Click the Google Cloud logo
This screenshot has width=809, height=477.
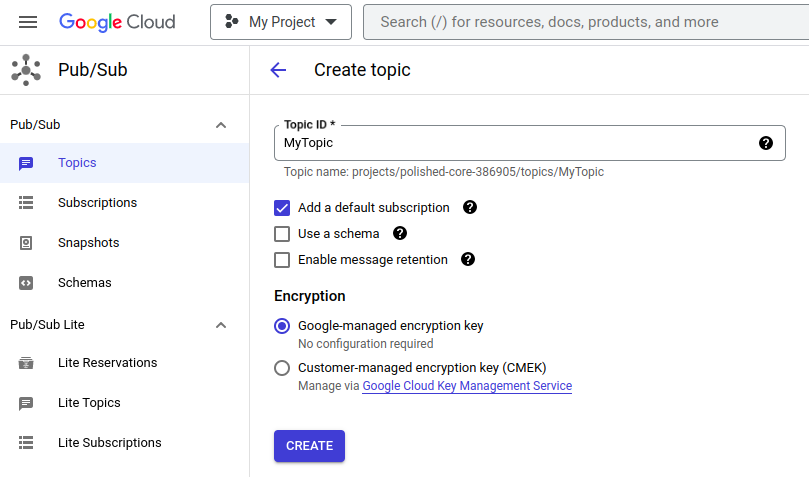tap(117, 22)
